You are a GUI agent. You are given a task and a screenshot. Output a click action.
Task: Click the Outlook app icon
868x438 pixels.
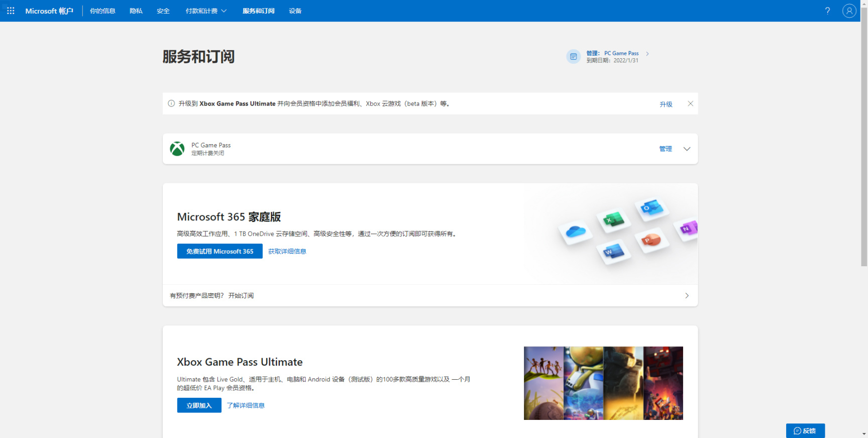(x=652, y=207)
